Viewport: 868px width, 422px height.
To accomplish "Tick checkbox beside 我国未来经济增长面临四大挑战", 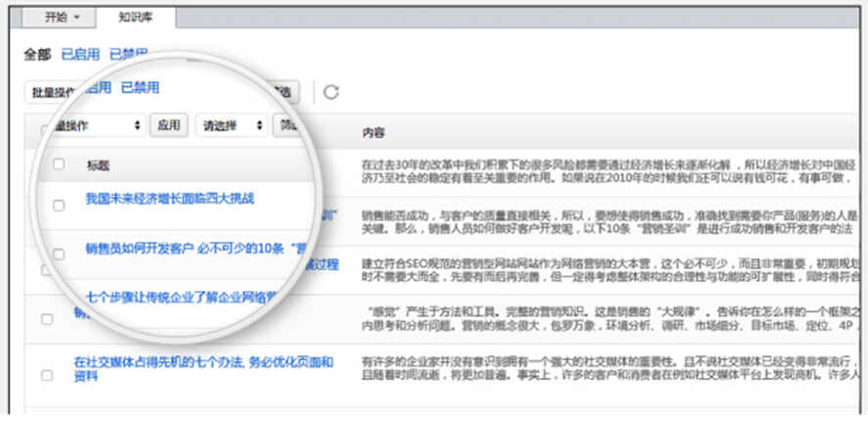I will pyautogui.click(x=58, y=206).
